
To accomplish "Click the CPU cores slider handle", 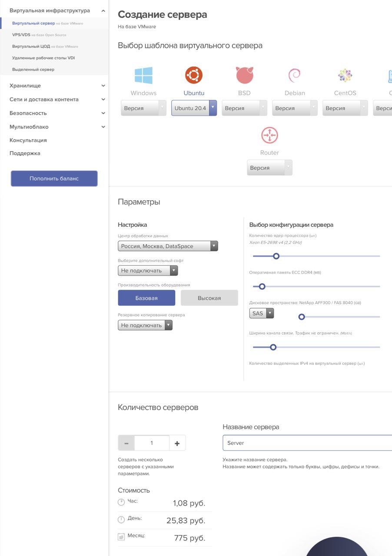I will (x=276, y=256).
